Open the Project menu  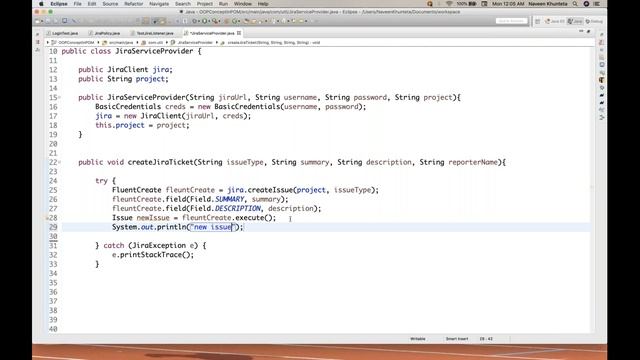[x=204, y=4]
